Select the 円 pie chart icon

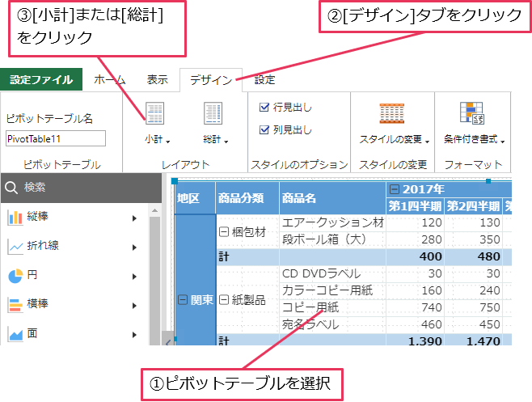click(x=15, y=275)
